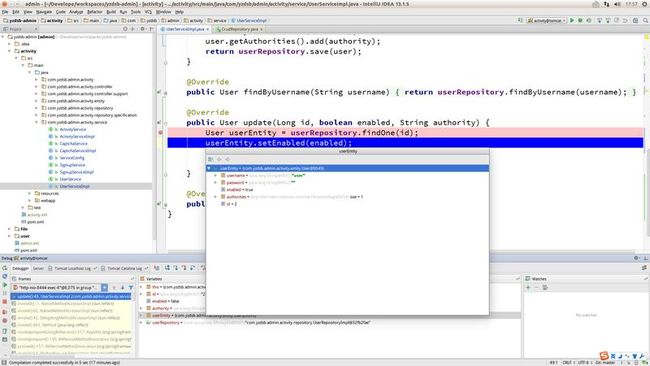
Task: Switch to Tomcat Catalina Log tab
Action: (124, 268)
